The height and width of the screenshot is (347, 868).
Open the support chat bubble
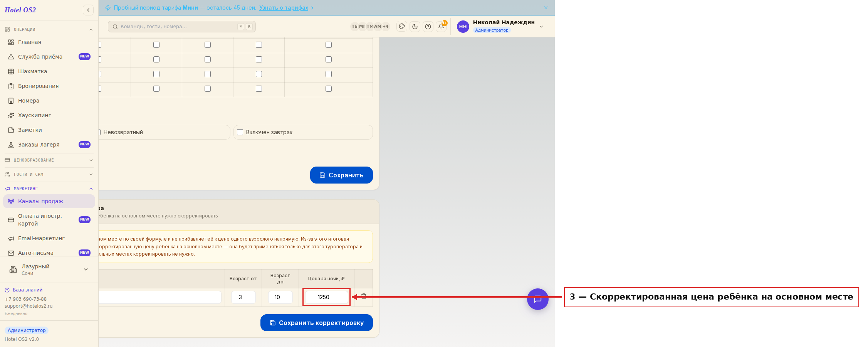(x=537, y=299)
